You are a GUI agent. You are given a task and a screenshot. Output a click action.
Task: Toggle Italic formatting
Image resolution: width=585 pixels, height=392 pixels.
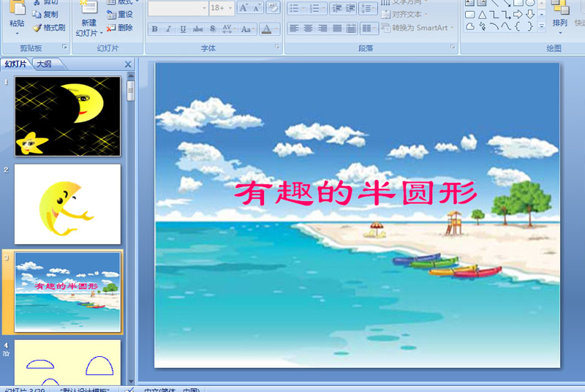coord(169,29)
